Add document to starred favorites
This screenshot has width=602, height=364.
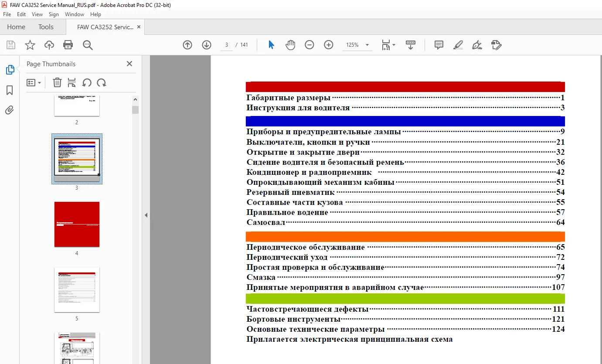coord(30,45)
